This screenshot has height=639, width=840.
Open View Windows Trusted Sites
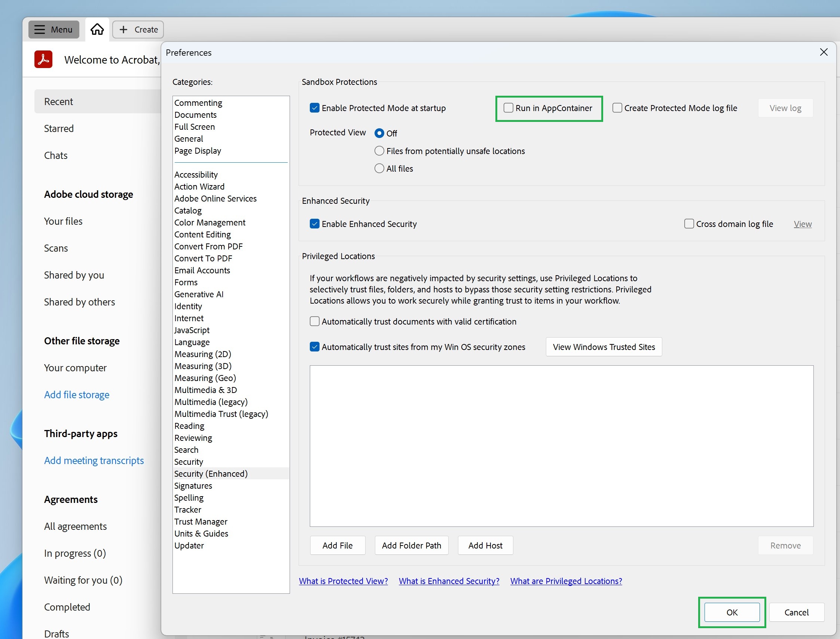point(604,347)
